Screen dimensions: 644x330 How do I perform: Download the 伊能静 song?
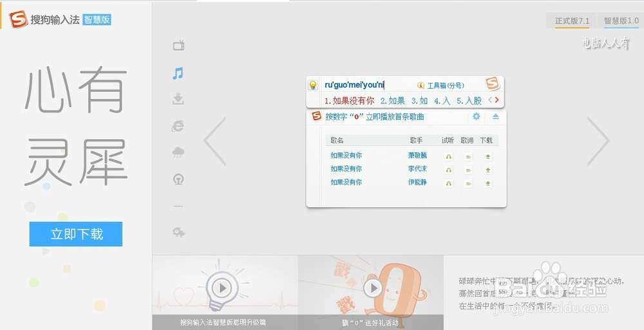[488, 183]
